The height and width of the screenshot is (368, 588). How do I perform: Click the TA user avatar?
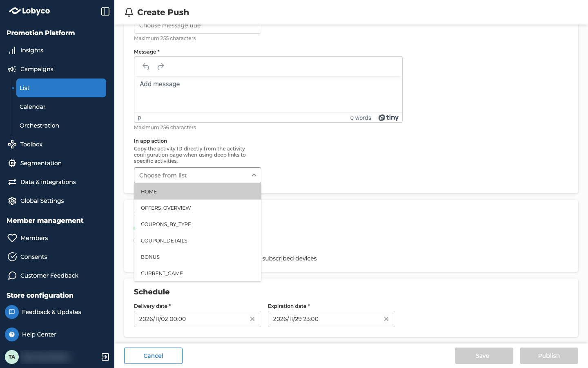tap(12, 357)
